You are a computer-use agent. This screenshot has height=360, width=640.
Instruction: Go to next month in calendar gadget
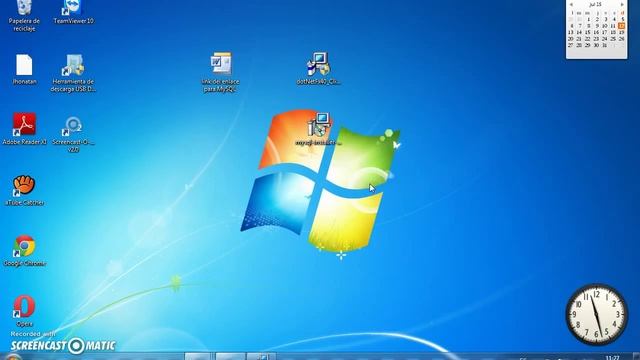tap(622, 4)
